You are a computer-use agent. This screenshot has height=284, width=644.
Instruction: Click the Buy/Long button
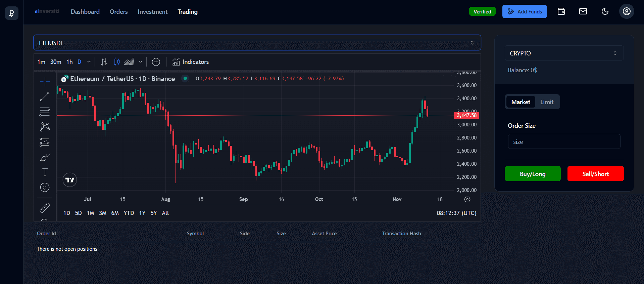point(533,174)
